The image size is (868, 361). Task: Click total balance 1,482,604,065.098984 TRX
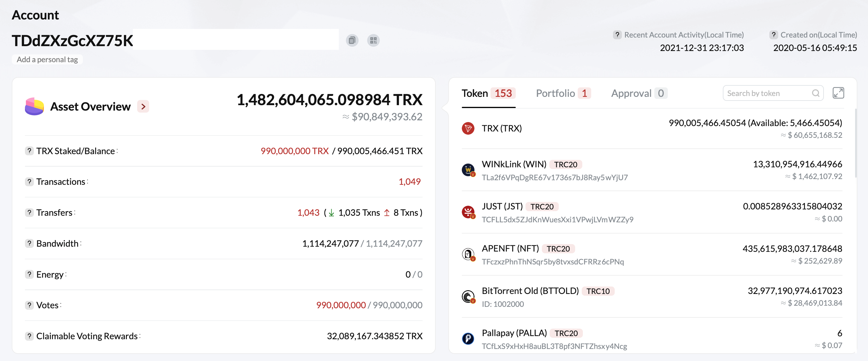click(329, 100)
